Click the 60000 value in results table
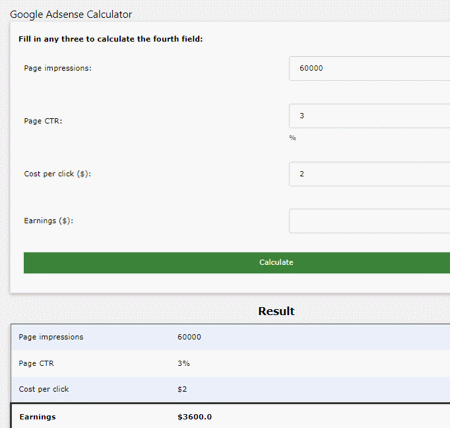The width and height of the screenshot is (450, 428). tap(189, 337)
